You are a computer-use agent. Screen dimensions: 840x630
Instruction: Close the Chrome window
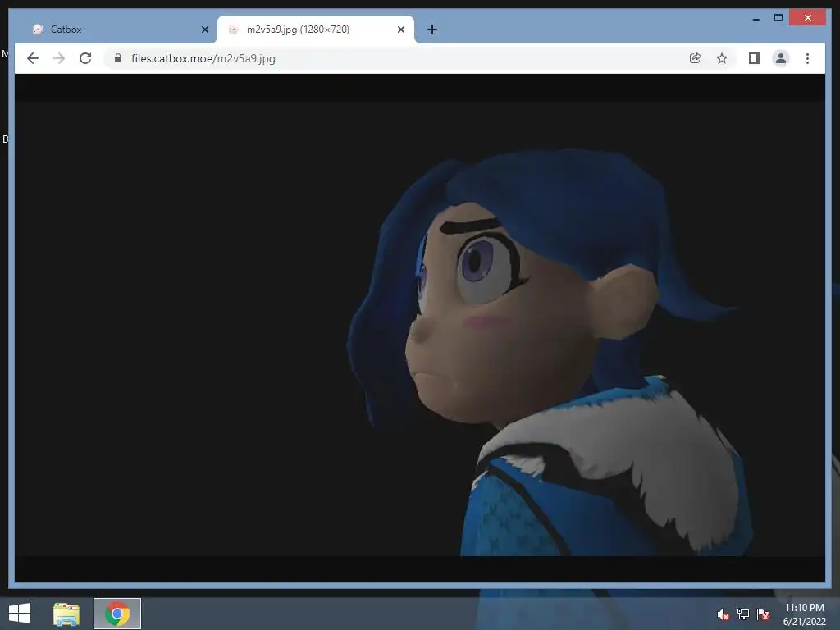(808, 18)
